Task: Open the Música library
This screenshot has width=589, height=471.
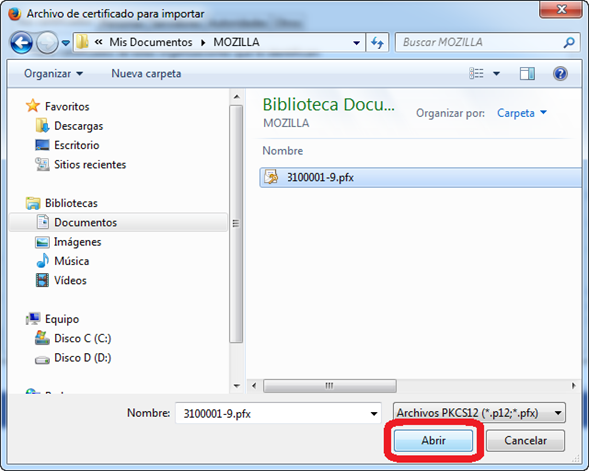Action: pyautogui.click(x=71, y=261)
